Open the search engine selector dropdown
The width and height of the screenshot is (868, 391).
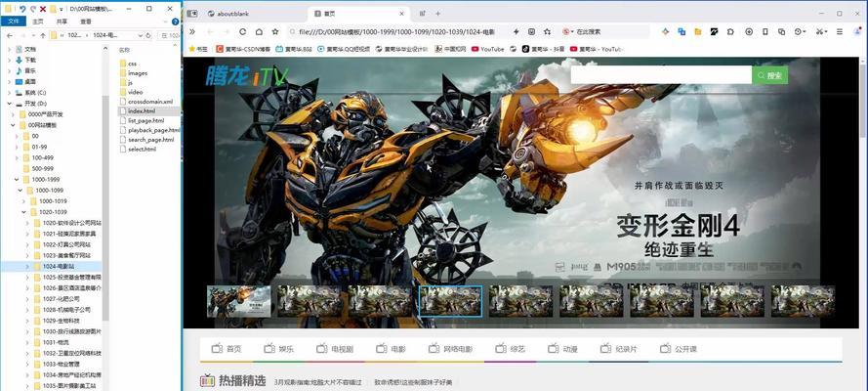[x=568, y=32]
